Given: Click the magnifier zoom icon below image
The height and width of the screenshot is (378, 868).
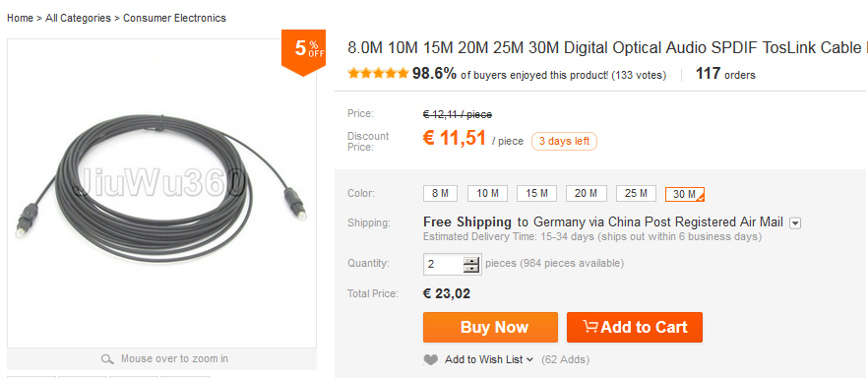Looking at the screenshot, I should coord(107,359).
